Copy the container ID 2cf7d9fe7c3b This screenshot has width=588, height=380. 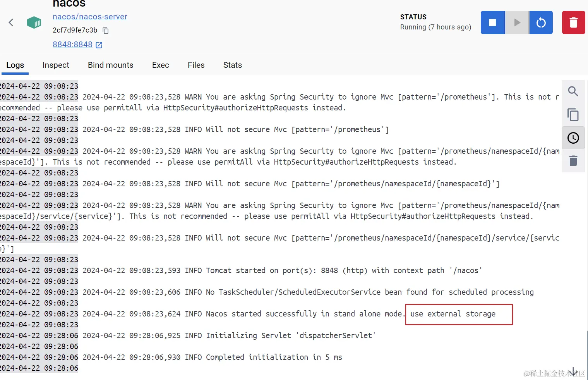tap(106, 30)
